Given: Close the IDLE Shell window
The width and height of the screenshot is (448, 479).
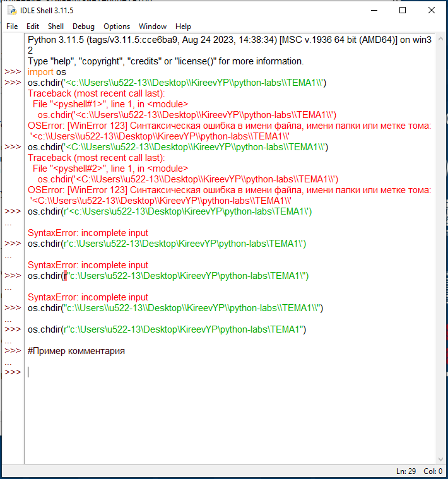Looking at the screenshot, I should (x=432, y=10).
